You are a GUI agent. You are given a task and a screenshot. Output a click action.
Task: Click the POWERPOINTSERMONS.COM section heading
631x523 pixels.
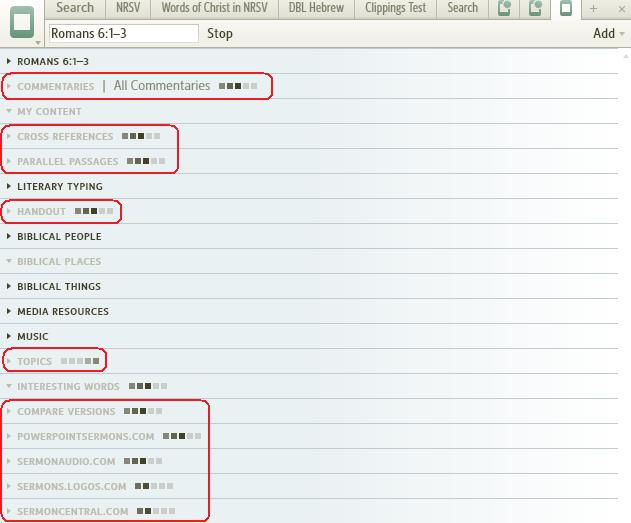point(86,437)
